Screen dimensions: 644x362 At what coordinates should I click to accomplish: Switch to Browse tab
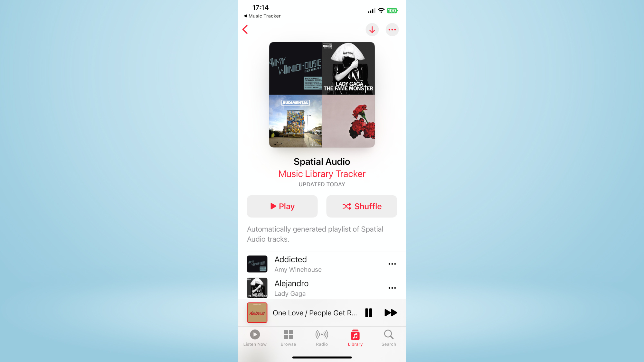click(288, 338)
